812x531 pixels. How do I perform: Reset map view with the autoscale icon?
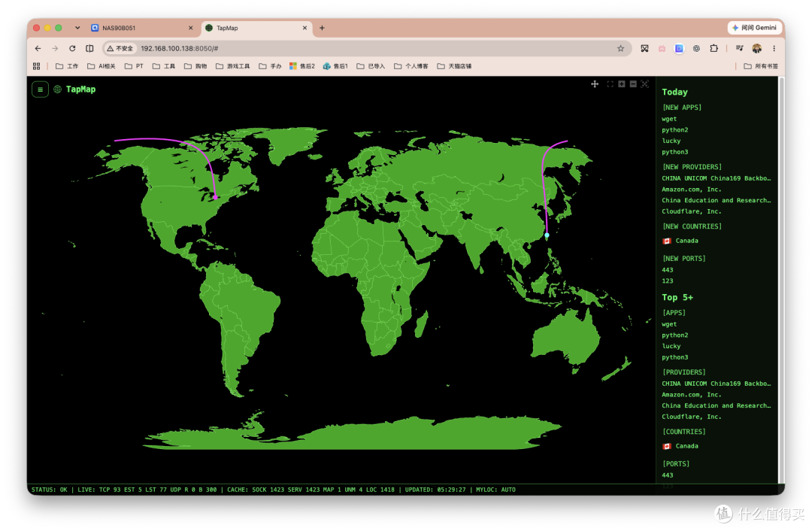(x=645, y=84)
